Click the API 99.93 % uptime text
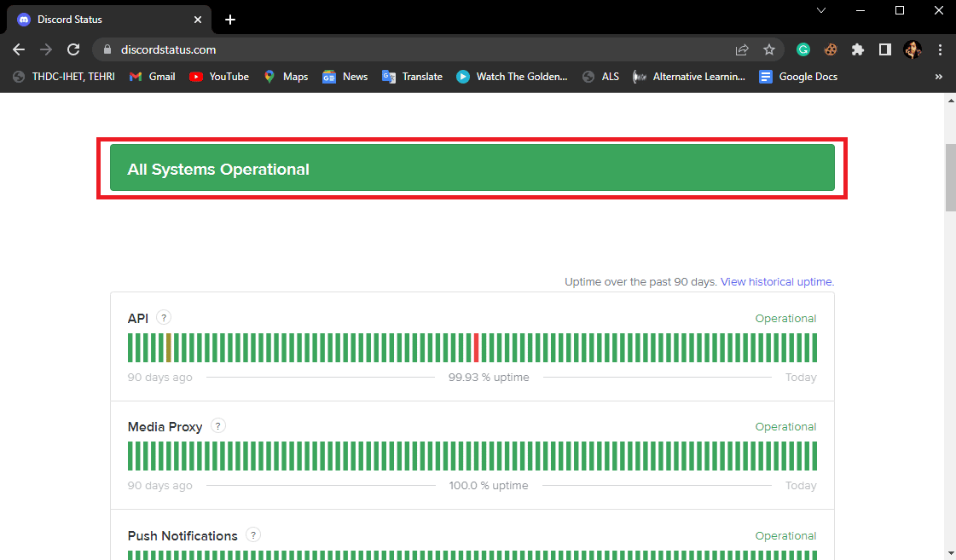956x560 pixels. [489, 378]
